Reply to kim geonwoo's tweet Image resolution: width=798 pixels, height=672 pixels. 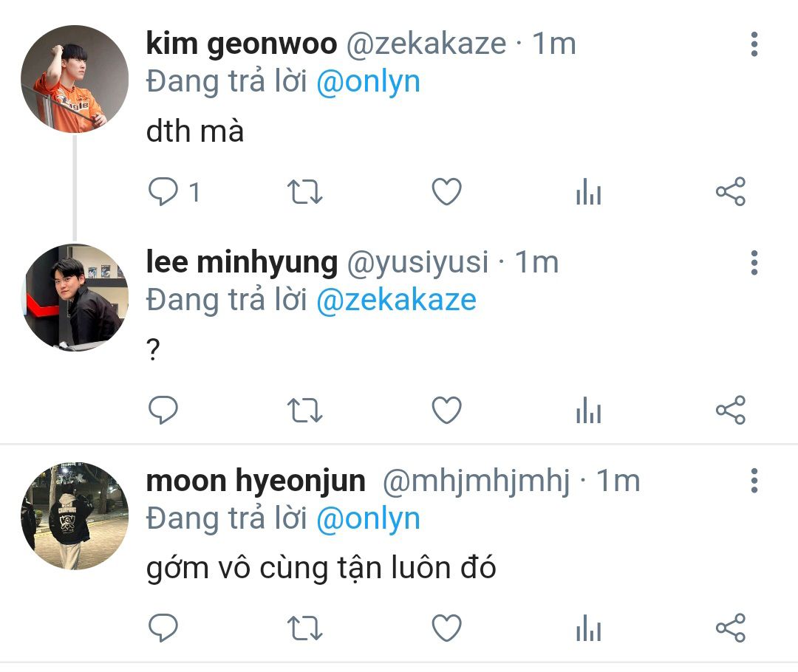[163, 191]
